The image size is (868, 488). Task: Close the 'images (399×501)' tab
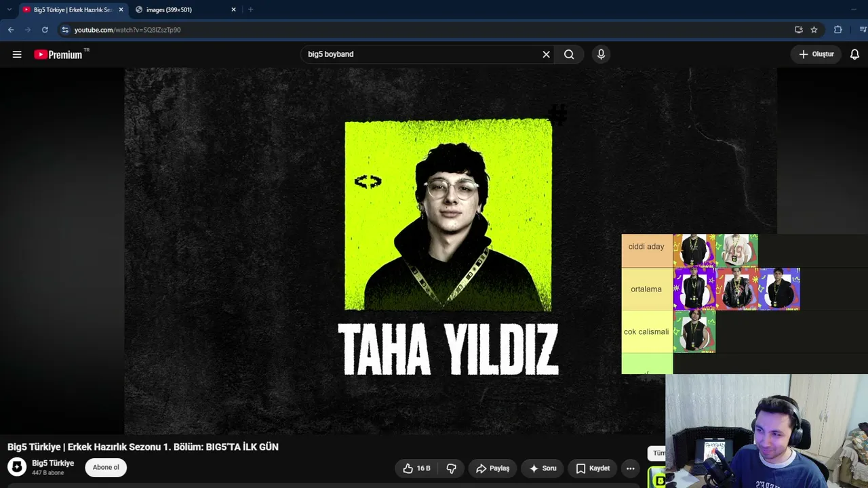(x=233, y=9)
